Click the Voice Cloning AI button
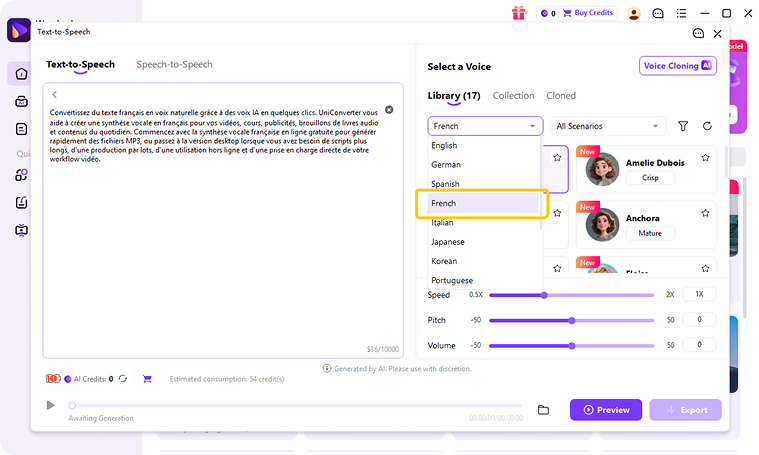This screenshot has height=455, width=759. coord(678,66)
